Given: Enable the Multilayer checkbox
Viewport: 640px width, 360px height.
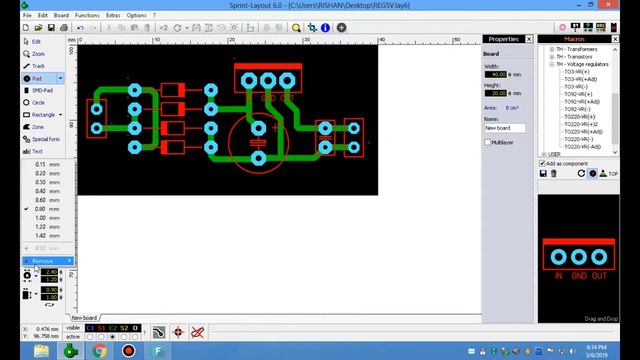Looking at the screenshot, I should [x=487, y=142].
